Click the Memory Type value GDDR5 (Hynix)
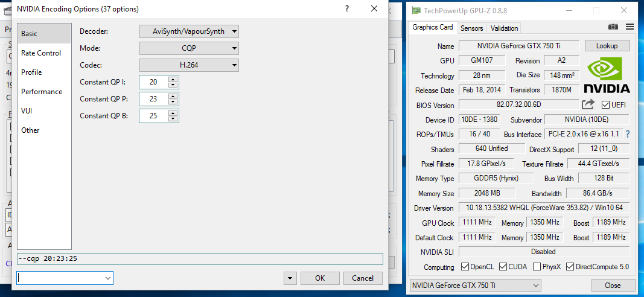The width and height of the screenshot is (644, 297). (x=496, y=178)
